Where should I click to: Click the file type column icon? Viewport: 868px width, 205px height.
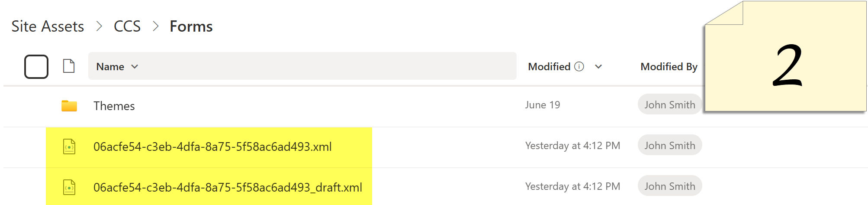tap(69, 66)
